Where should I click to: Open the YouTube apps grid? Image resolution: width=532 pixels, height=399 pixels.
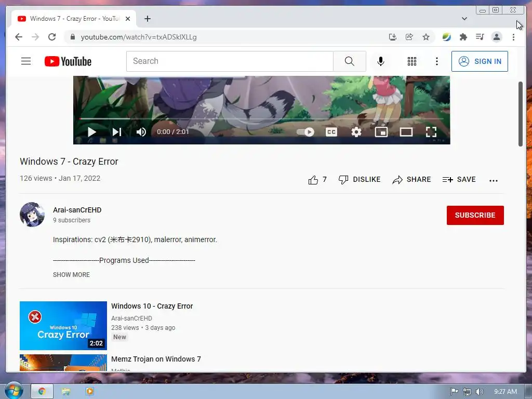pyautogui.click(x=412, y=61)
